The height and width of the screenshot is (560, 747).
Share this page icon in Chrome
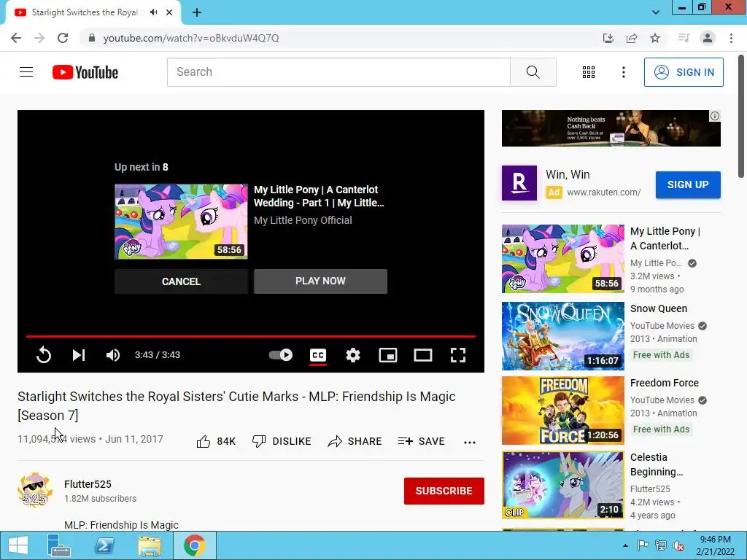(x=632, y=38)
